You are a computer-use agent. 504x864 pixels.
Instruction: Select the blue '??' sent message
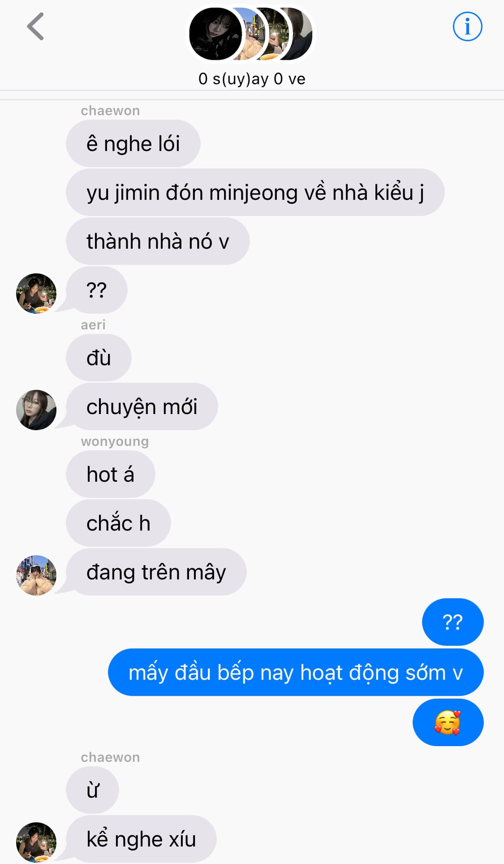453,622
